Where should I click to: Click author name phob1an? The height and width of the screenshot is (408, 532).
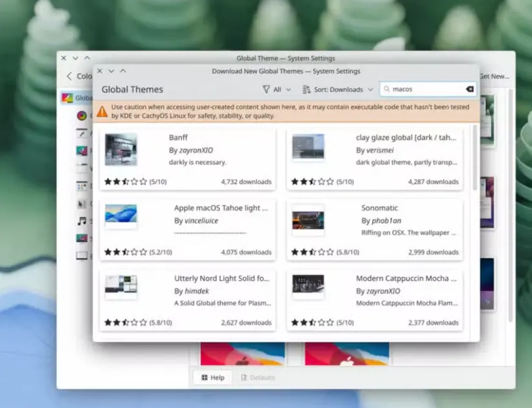click(x=386, y=221)
